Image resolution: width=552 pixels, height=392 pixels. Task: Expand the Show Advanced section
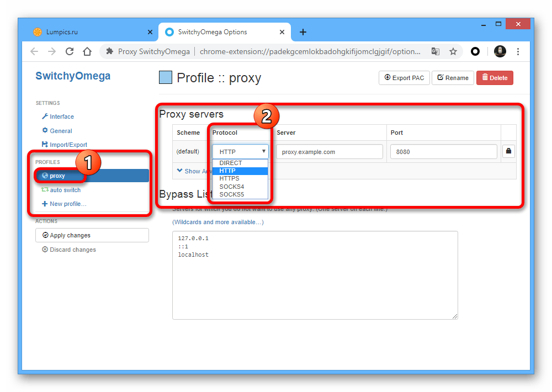coord(194,171)
